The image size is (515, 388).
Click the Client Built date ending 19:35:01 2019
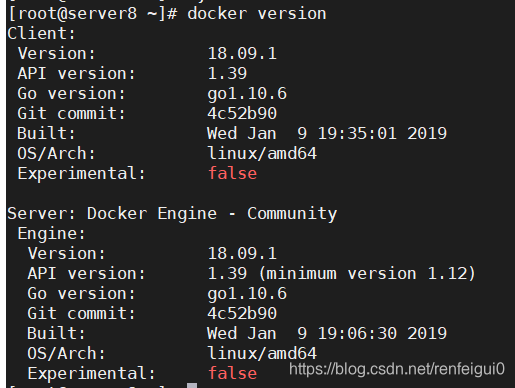coord(327,134)
